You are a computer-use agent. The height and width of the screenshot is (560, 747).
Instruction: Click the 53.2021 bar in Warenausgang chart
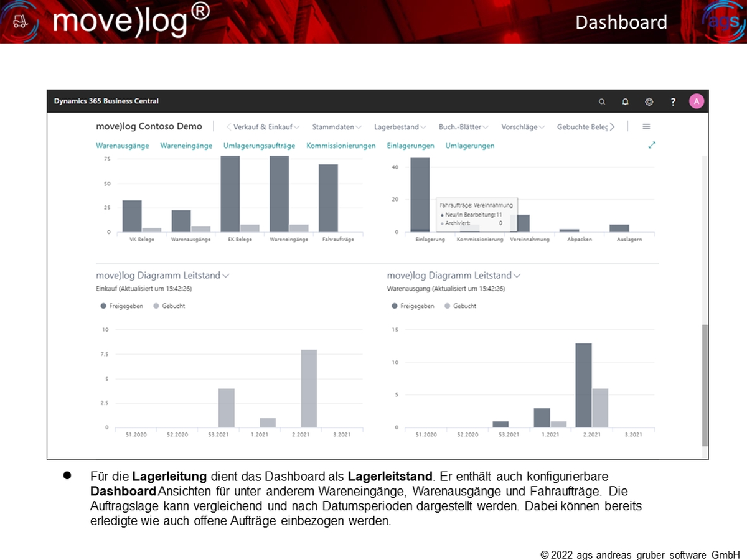tap(500, 424)
